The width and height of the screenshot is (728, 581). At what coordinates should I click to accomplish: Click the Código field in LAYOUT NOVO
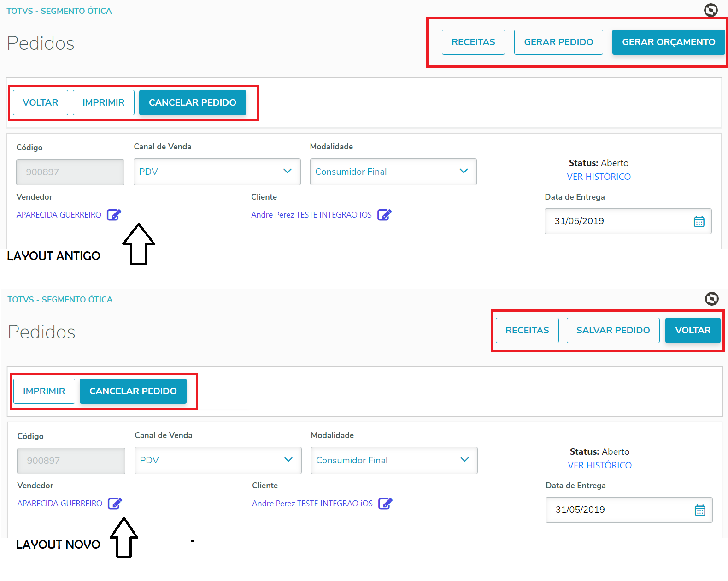click(x=71, y=461)
